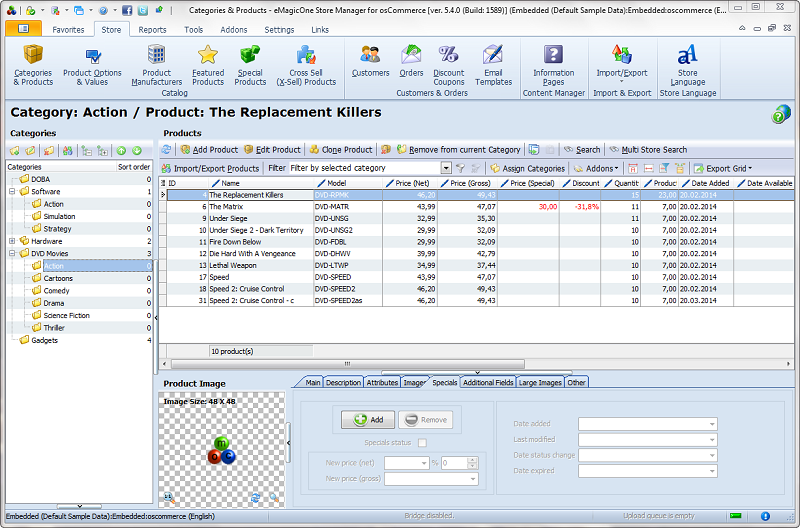The width and height of the screenshot is (800, 528).
Task: Click Remove from current Category
Action: tap(459, 149)
